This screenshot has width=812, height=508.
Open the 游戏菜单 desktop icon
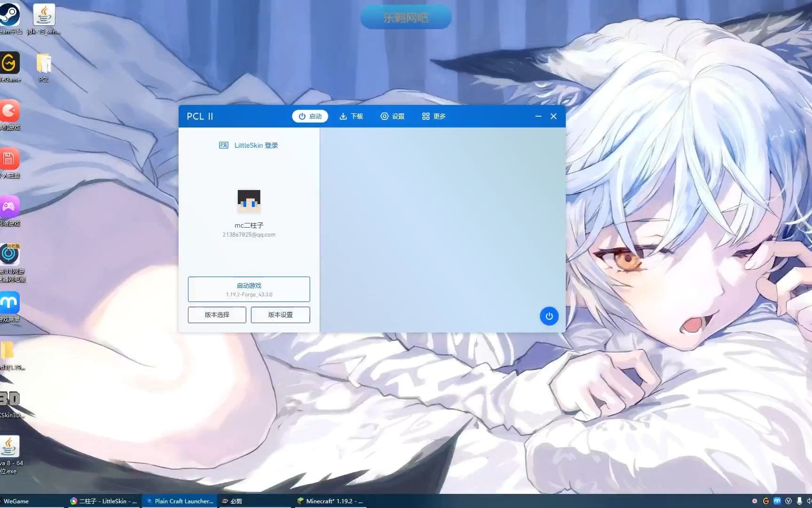click(x=9, y=307)
